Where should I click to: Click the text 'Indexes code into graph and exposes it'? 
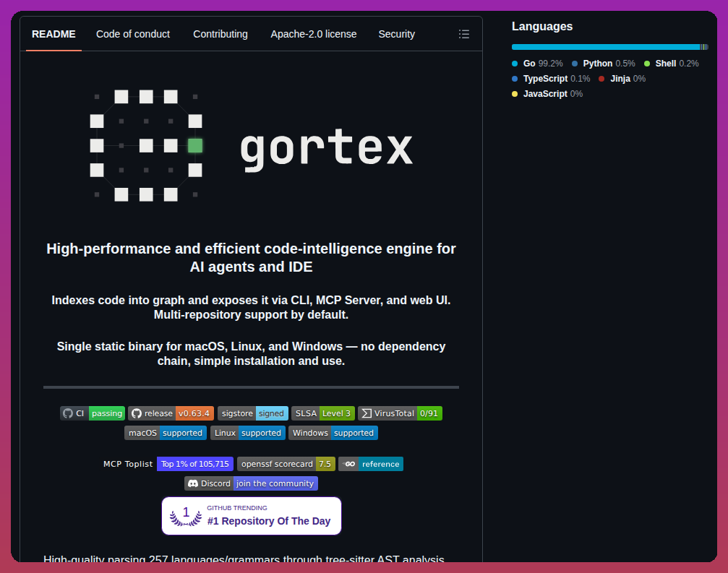click(x=251, y=307)
